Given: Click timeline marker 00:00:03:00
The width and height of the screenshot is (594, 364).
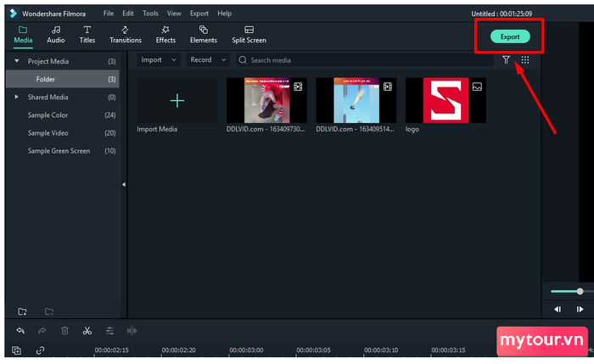Looking at the screenshot, I should point(246,350).
